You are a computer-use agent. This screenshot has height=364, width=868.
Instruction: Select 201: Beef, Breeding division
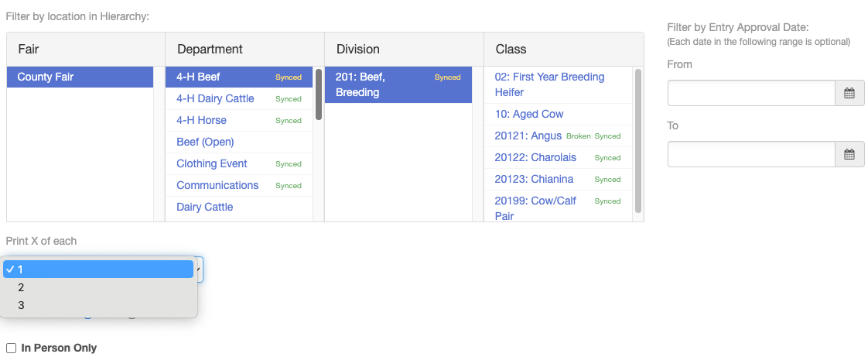[x=398, y=84]
